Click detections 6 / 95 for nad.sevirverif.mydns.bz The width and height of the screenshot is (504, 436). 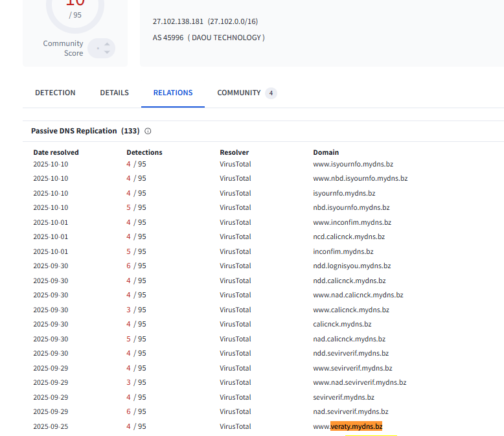click(x=136, y=411)
